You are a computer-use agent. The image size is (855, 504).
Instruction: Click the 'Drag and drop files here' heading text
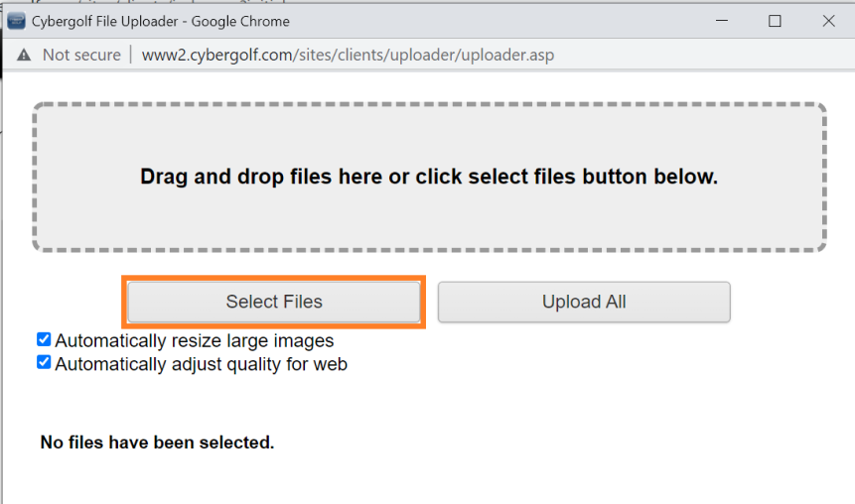tap(429, 177)
